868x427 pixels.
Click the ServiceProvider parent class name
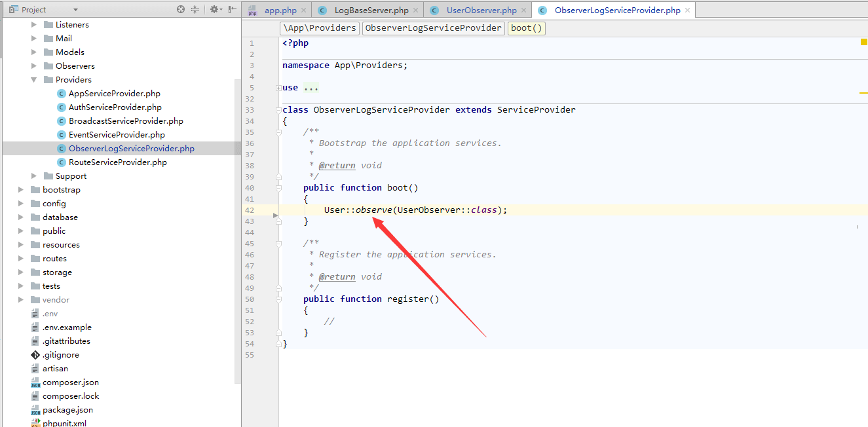point(537,110)
